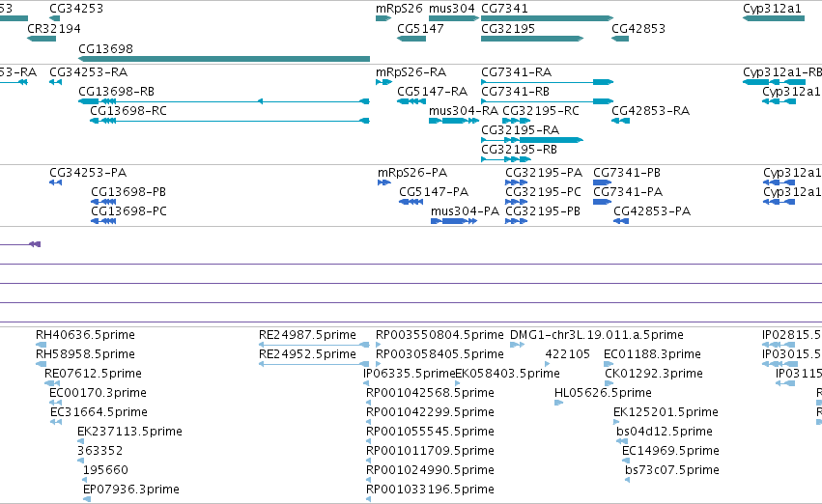Select the CG7341-PB protein bar

[x=603, y=182]
